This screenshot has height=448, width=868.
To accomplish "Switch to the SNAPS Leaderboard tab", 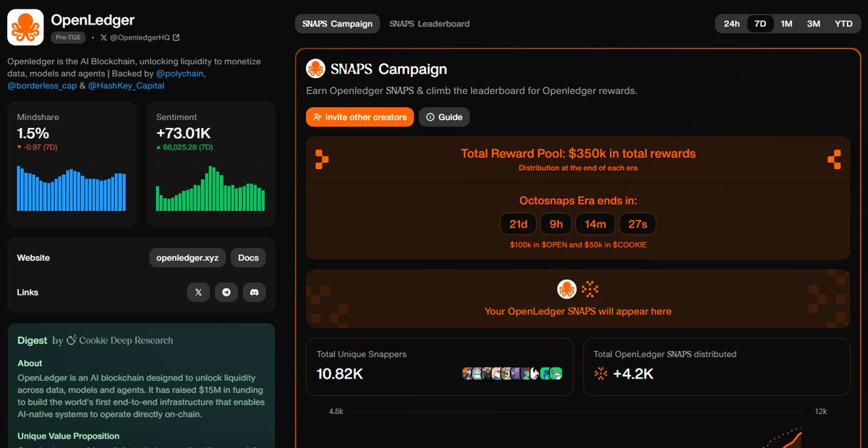I will tap(430, 24).
